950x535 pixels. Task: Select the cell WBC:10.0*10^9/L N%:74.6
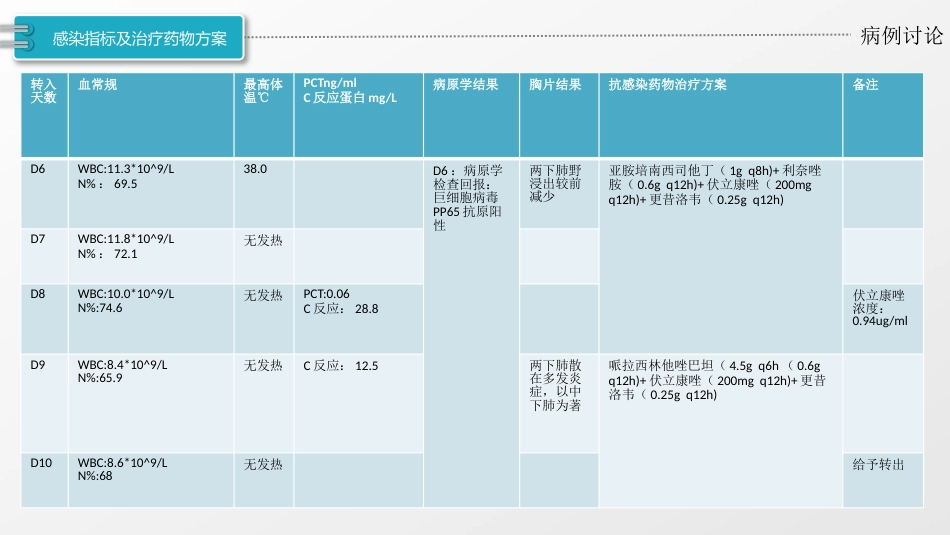tap(151, 319)
